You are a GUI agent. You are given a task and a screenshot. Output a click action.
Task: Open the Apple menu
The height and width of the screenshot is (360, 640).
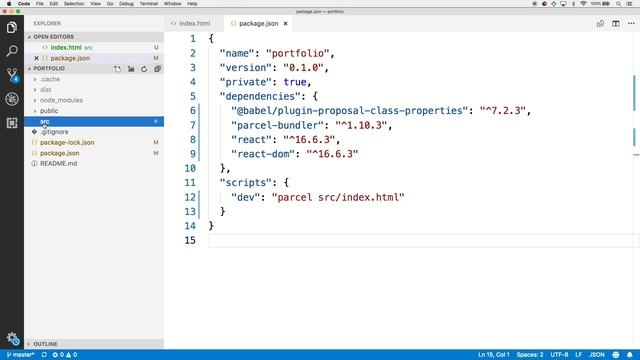pos(8,4)
